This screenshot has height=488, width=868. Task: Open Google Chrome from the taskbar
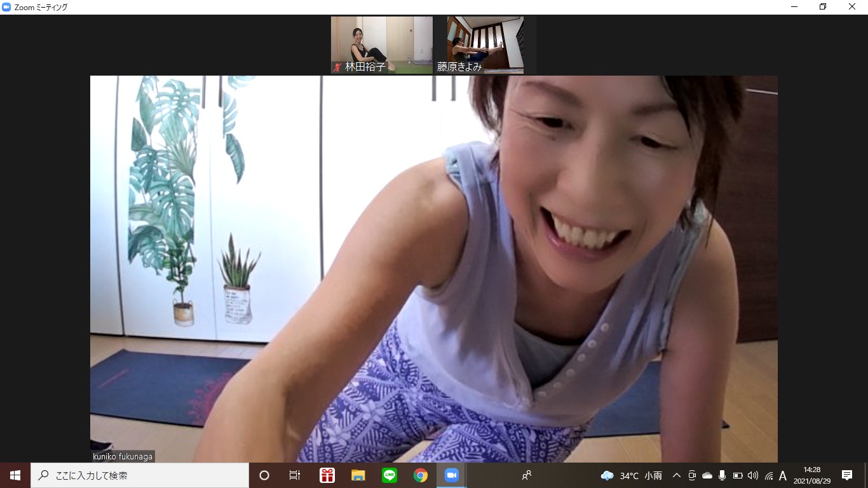(421, 475)
